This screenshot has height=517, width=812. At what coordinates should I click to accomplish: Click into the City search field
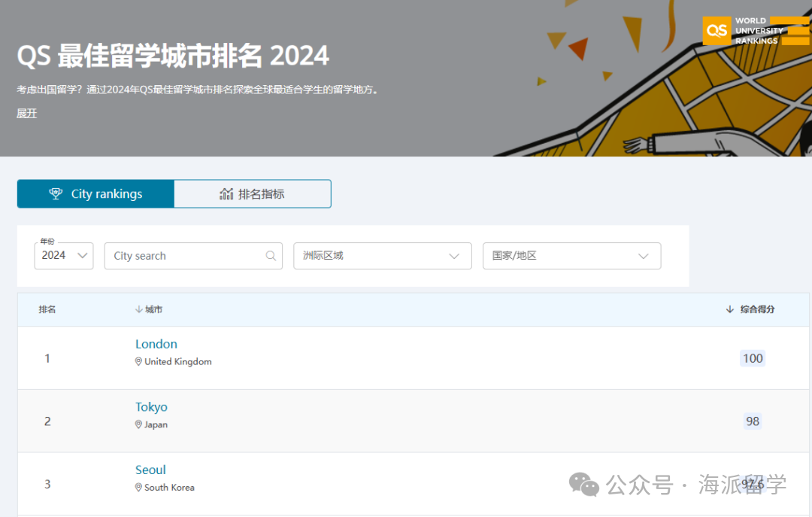193,256
